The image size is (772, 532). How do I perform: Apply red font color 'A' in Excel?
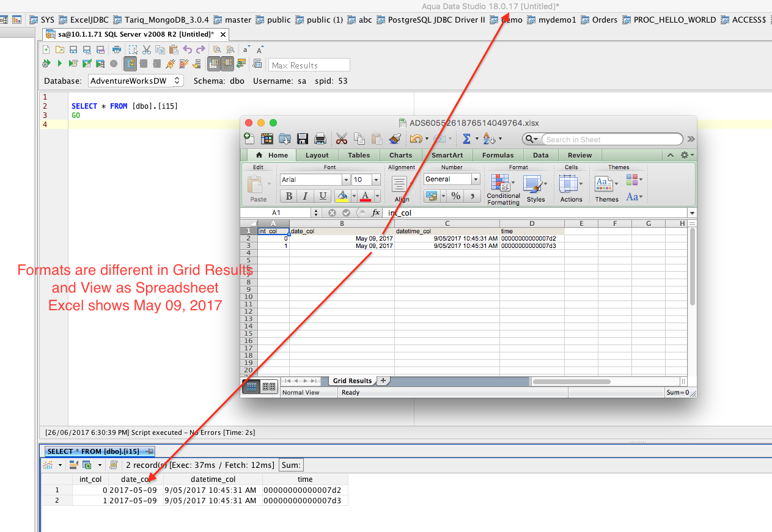tap(366, 196)
